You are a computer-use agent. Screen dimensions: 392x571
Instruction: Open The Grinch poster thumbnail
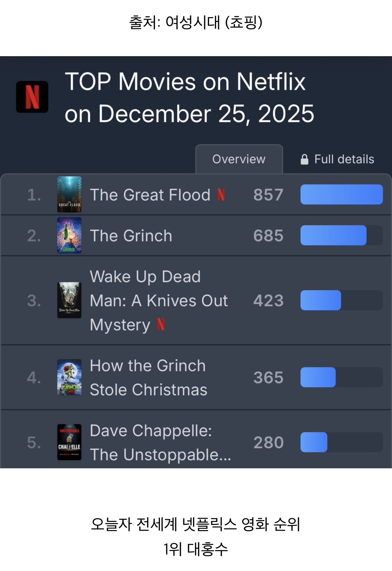click(69, 235)
